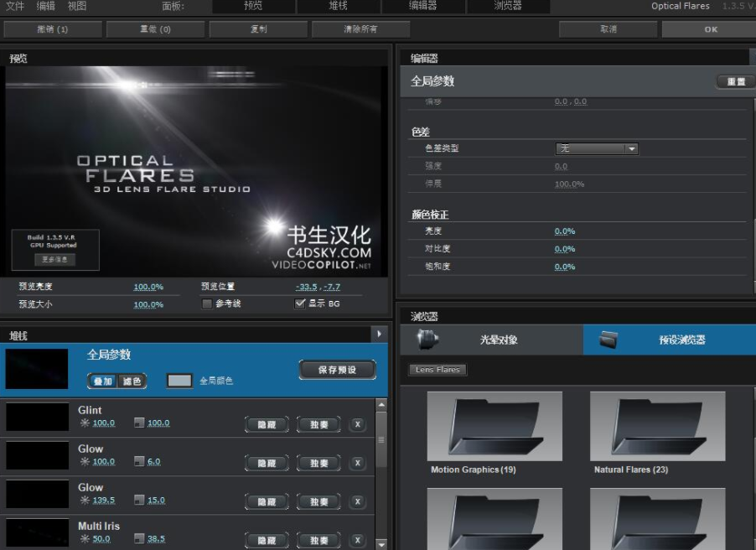Toggle the 浏览器 panel button

508,6
